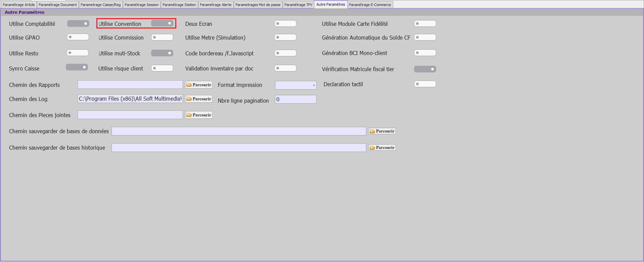
Task: Click the Chemin des Pieces jointes field
Action: pyautogui.click(x=130, y=115)
